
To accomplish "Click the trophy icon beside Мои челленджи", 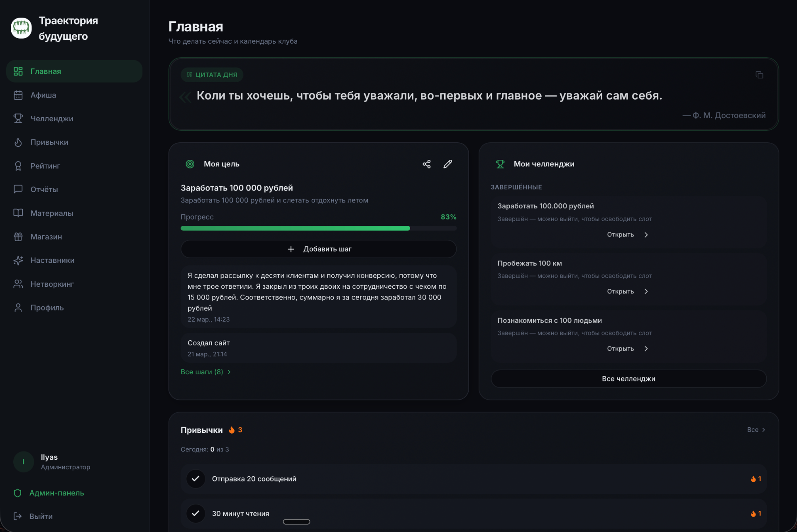I will tap(500, 164).
